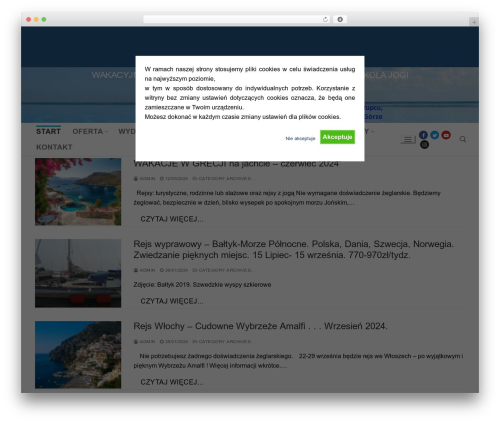Open the Greece vacation bay thumbnail
This screenshot has height=423, width=500.
point(78,192)
